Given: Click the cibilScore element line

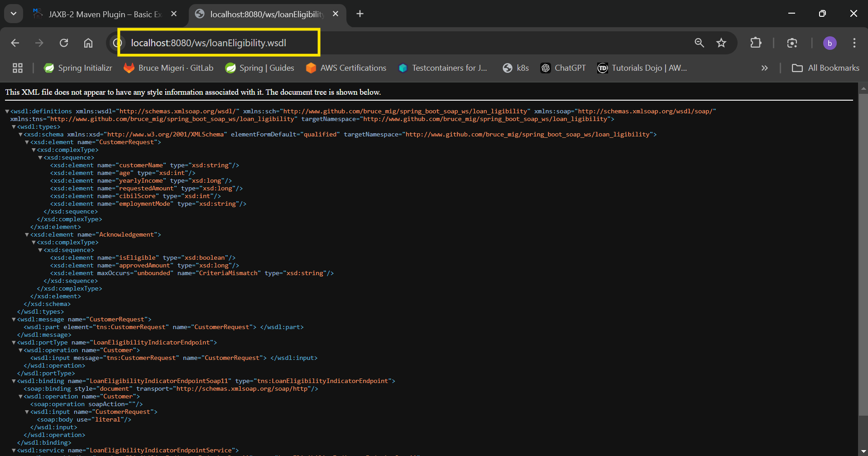Looking at the screenshot, I should click(135, 196).
